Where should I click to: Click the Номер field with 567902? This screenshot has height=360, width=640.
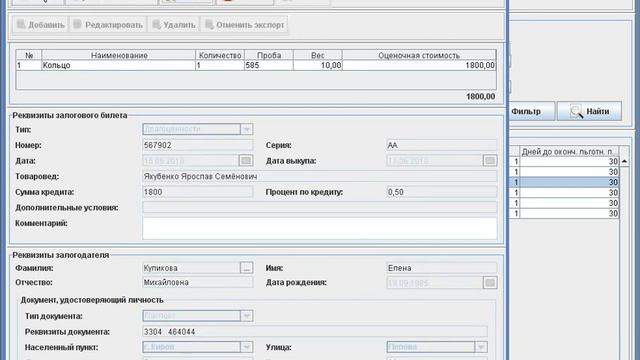coord(198,145)
